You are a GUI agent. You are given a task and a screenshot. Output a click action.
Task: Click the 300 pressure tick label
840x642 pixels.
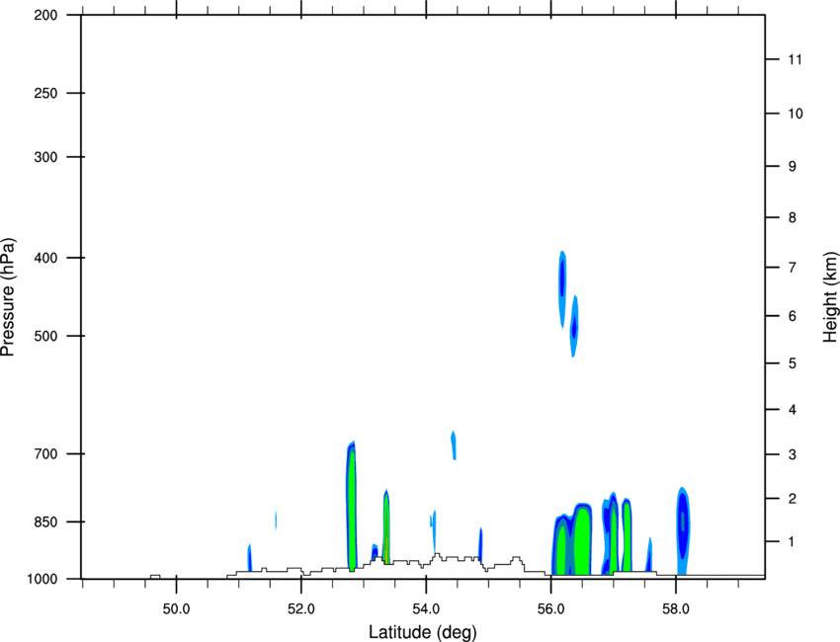coord(45,157)
